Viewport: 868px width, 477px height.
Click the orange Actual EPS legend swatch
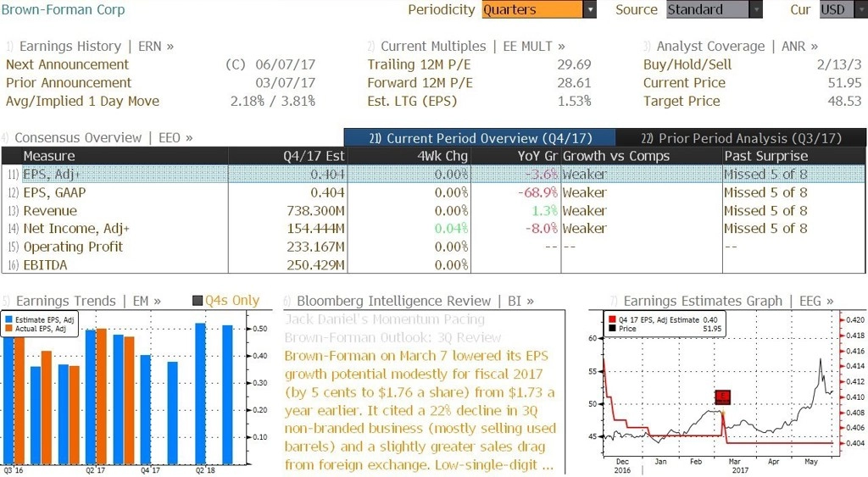[8, 329]
